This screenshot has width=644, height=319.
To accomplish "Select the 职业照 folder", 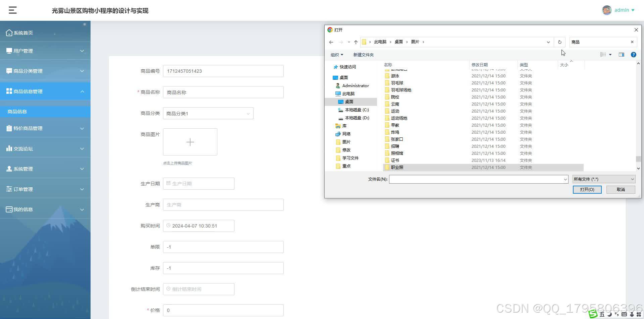I will coord(483,168).
